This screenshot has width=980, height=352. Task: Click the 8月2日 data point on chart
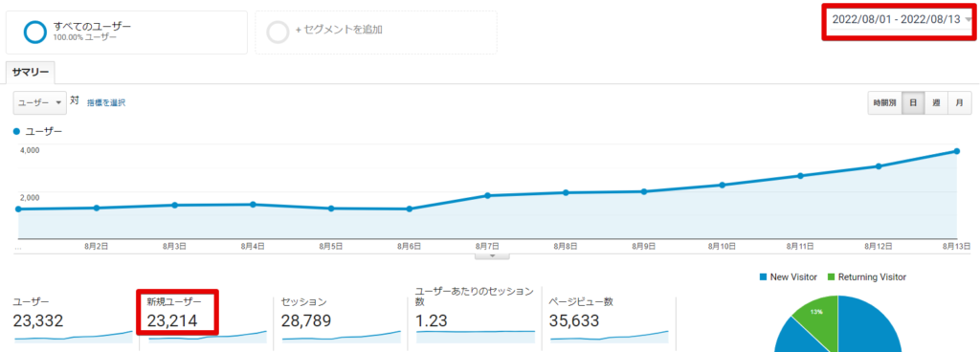click(97, 208)
